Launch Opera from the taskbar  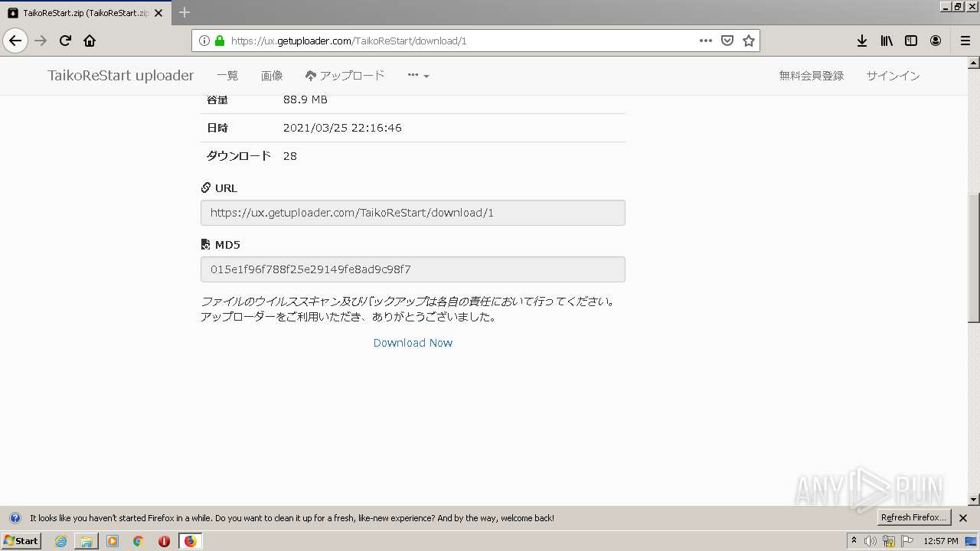coord(164,541)
